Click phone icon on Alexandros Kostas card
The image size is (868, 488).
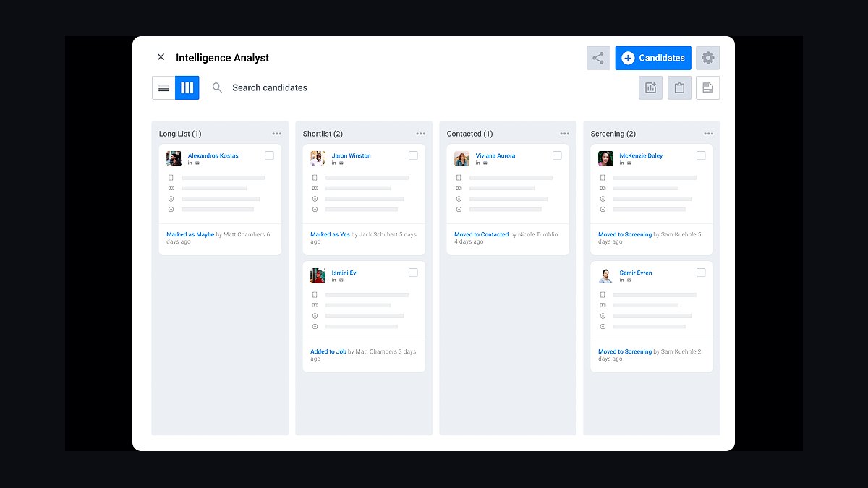[x=171, y=178]
